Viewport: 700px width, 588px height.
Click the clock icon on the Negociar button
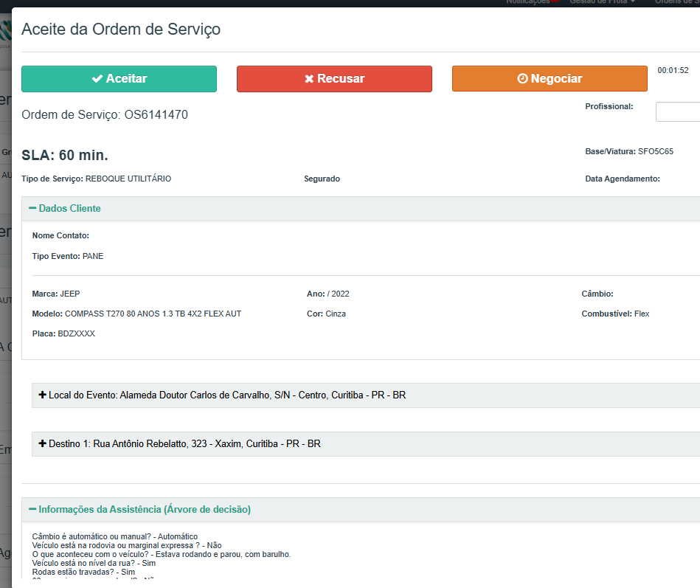(x=522, y=79)
